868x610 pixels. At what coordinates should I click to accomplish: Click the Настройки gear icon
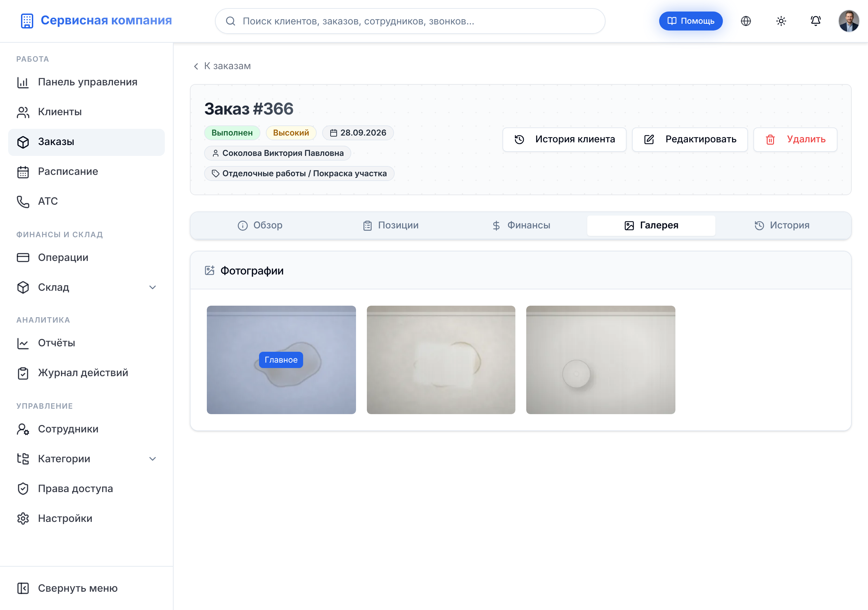point(23,518)
